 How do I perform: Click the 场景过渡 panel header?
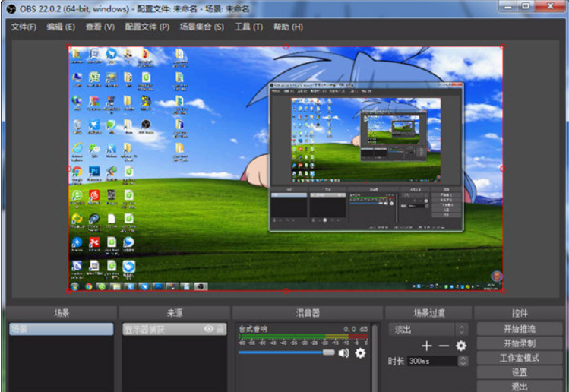[429, 313]
